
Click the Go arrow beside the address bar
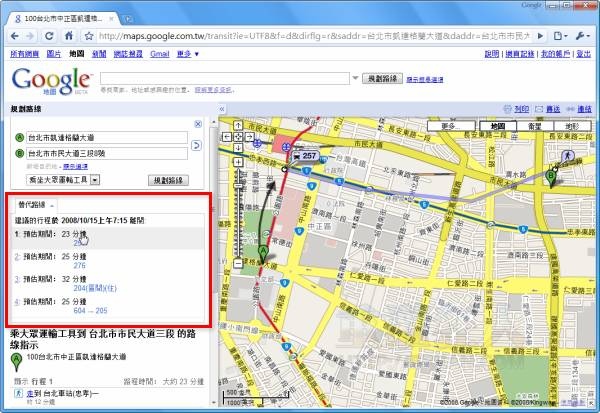540,36
